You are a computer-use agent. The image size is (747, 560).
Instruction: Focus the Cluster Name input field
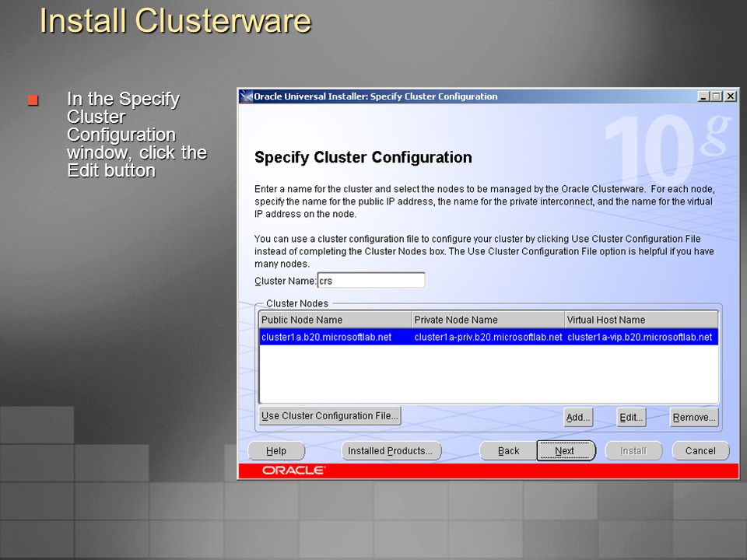click(371, 281)
